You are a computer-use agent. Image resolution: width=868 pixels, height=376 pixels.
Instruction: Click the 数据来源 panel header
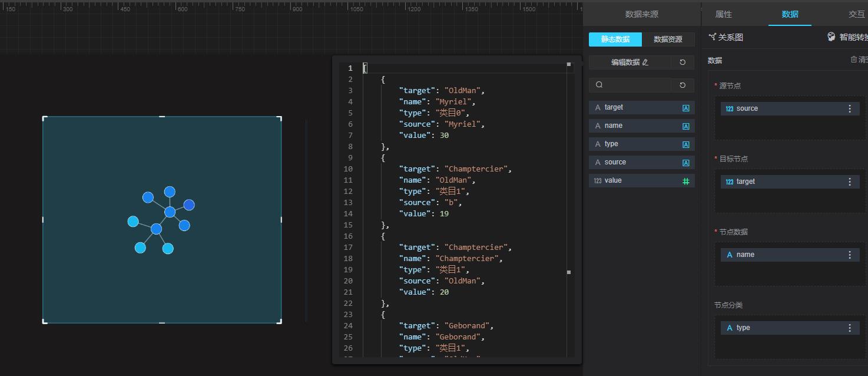point(642,15)
